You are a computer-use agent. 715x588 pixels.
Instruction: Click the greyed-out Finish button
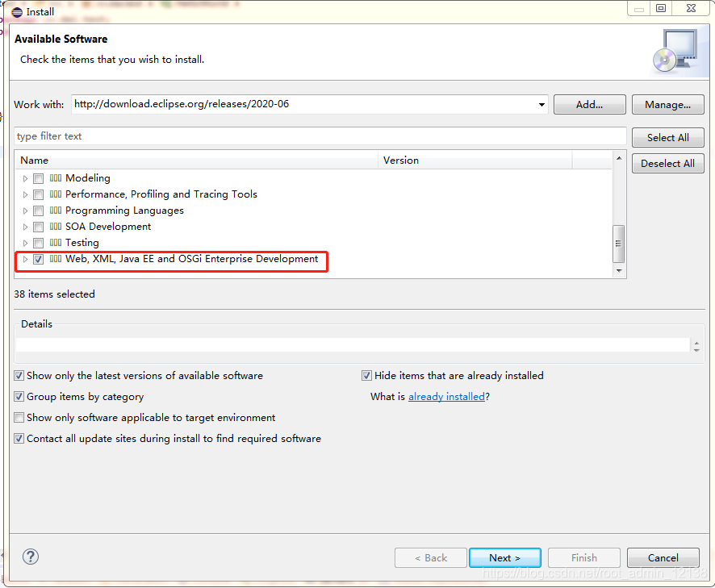click(x=584, y=558)
